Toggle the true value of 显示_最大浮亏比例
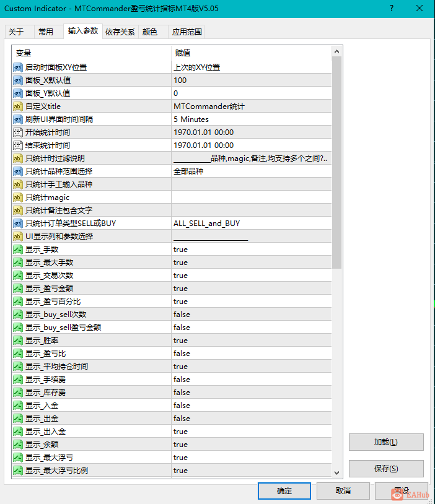435x504 pixels. coord(252,471)
